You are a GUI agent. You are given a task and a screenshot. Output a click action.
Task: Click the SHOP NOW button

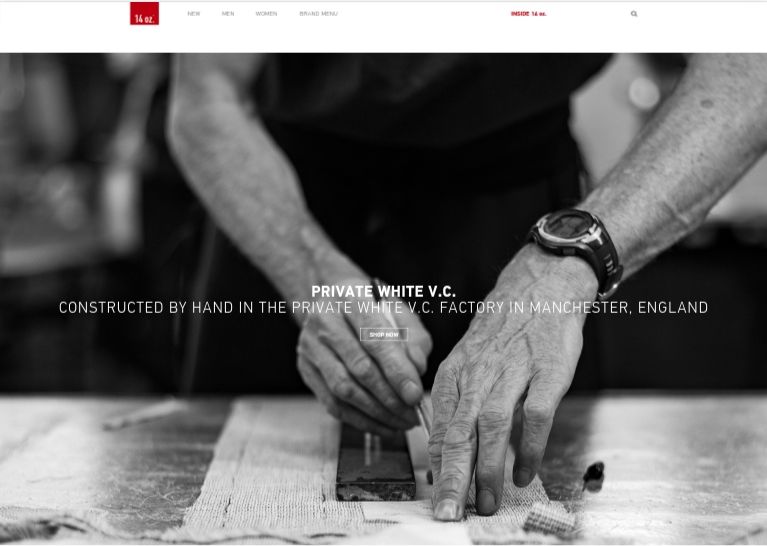384,335
